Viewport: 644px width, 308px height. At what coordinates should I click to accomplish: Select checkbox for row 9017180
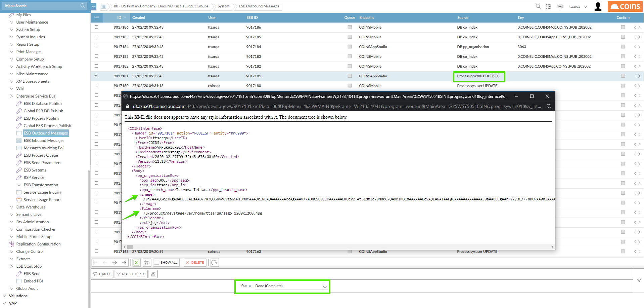96,85
